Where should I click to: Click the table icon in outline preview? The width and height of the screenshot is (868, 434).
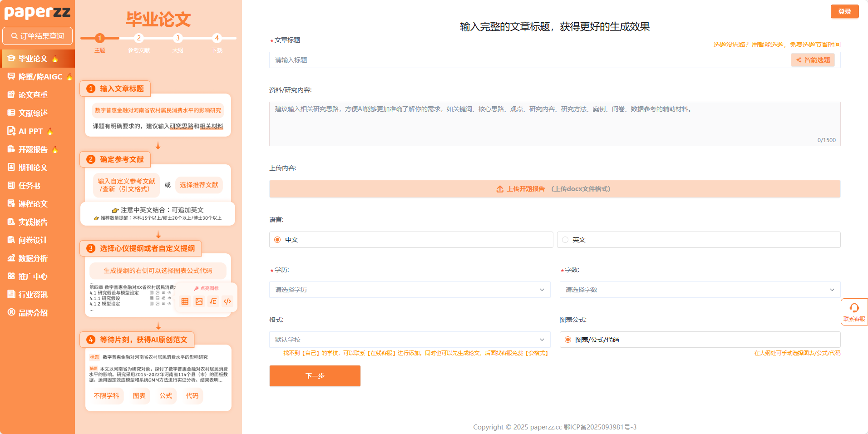coord(185,301)
